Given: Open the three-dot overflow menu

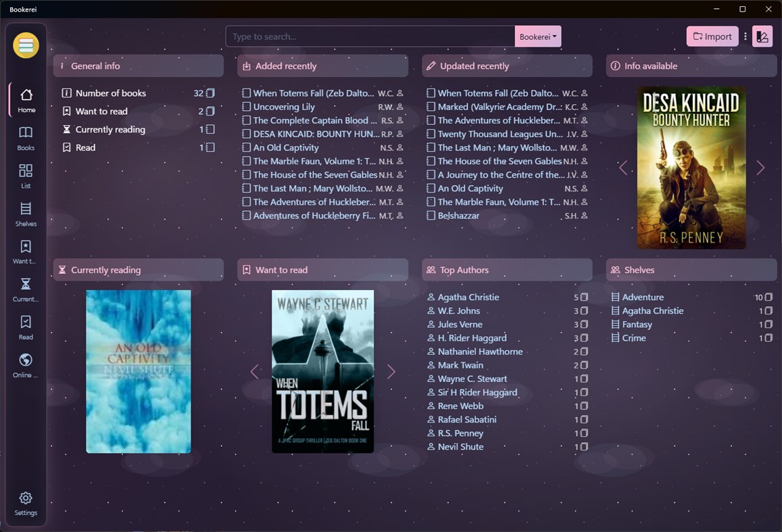Looking at the screenshot, I should click(x=745, y=36).
